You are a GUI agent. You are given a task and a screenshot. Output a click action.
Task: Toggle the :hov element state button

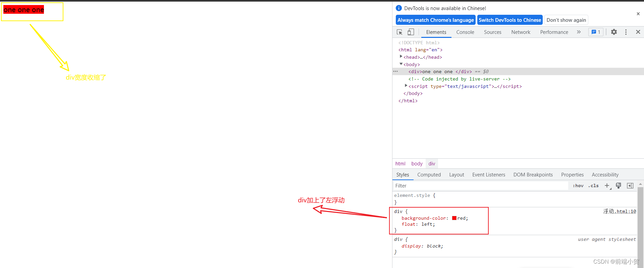(578, 185)
